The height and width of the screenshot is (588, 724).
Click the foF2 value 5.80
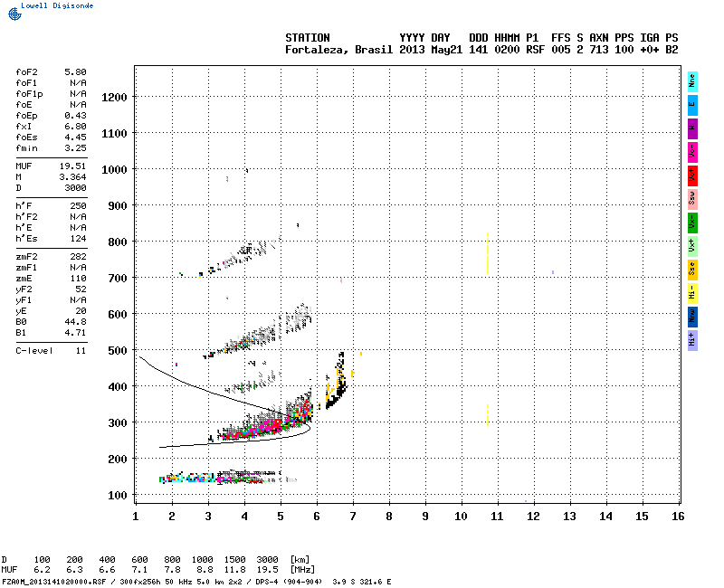click(75, 71)
